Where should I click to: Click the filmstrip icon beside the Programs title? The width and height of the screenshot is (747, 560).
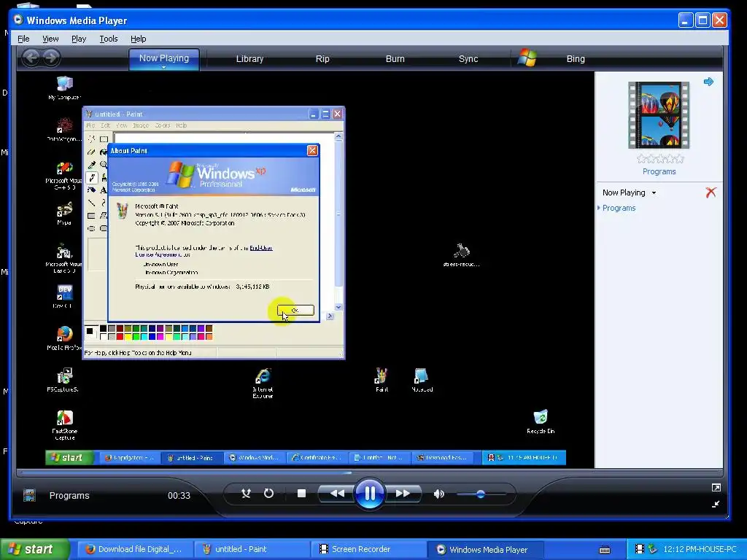coord(29,495)
